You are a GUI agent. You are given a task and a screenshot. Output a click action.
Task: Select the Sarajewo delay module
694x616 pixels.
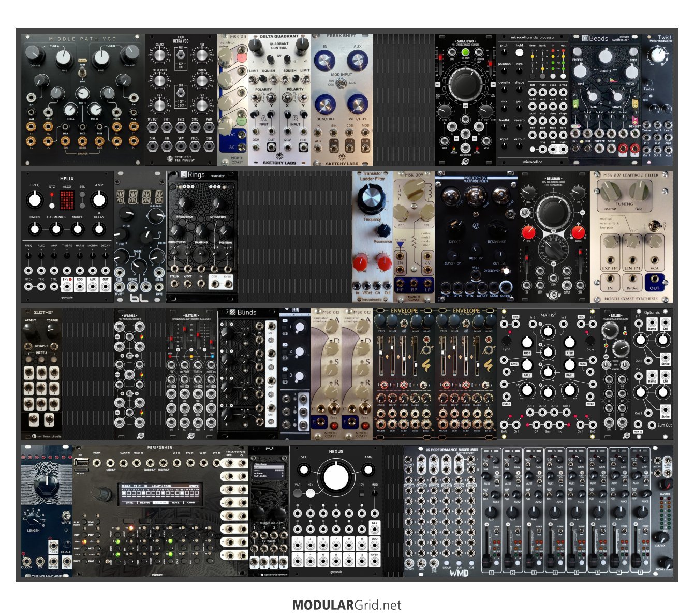(x=466, y=100)
